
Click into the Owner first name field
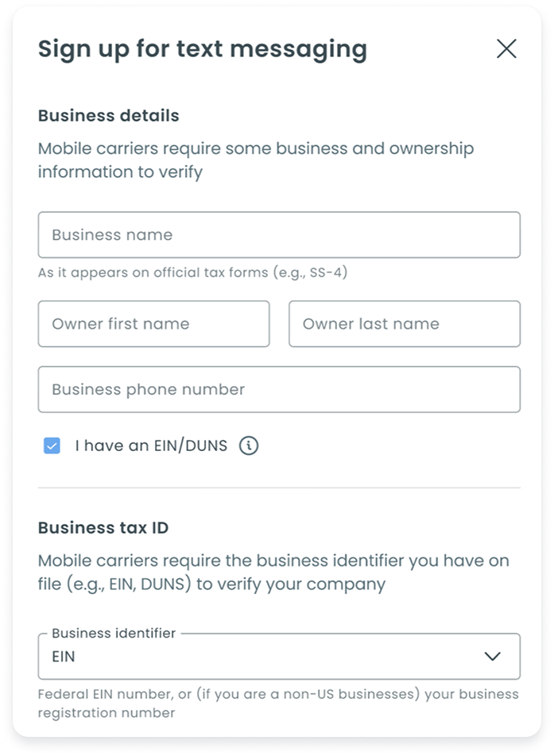pos(153,324)
